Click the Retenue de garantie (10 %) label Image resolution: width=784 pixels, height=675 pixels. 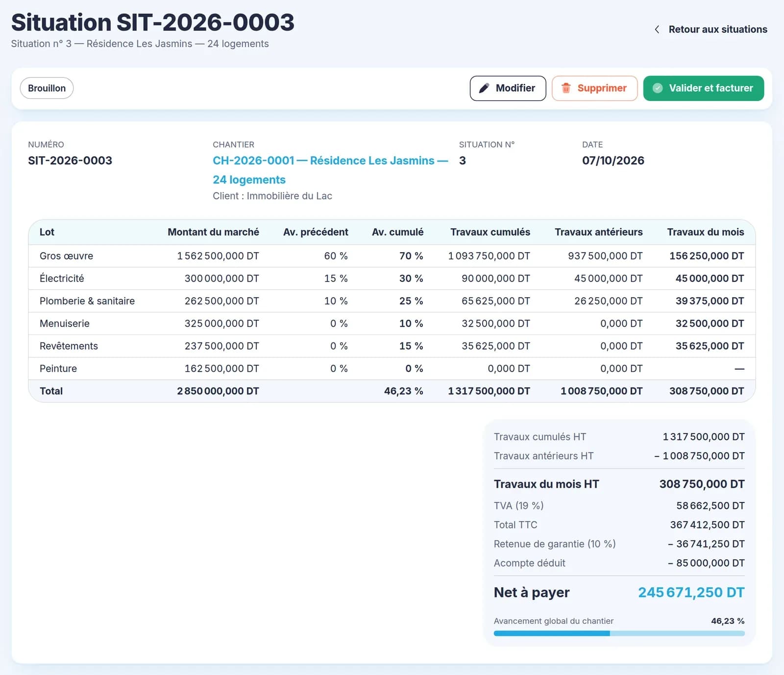[555, 544]
